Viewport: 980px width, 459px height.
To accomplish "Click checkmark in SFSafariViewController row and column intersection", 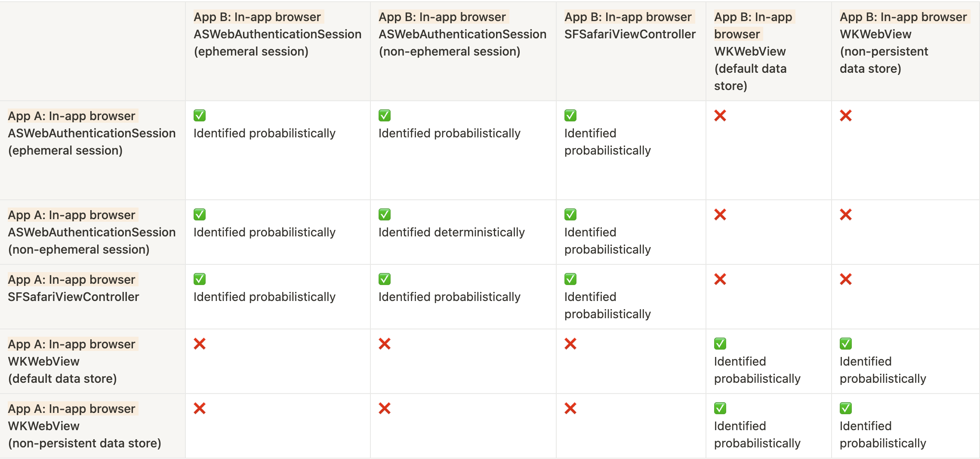I will [x=570, y=279].
